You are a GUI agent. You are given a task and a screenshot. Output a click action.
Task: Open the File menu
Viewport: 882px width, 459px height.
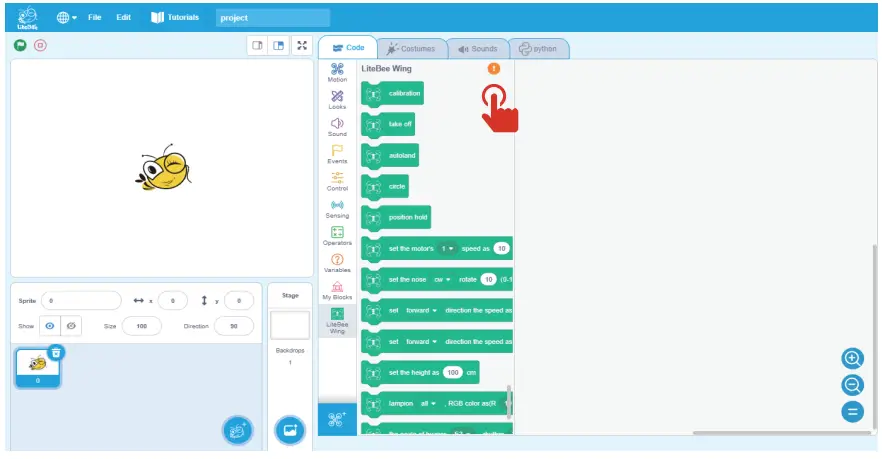(x=94, y=17)
